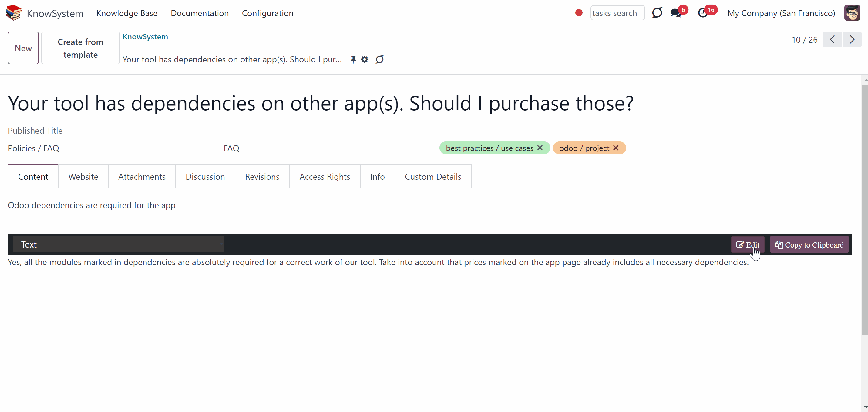Open the user avatar menu

852,13
